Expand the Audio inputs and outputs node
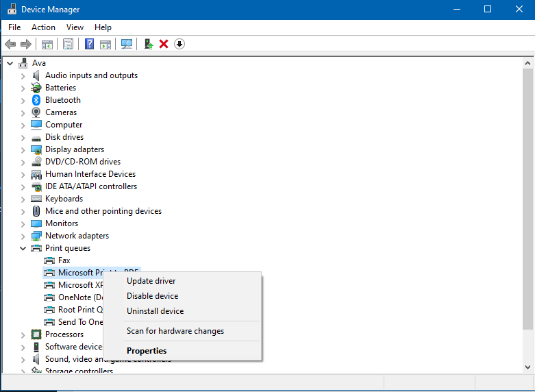 click(x=23, y=75)
